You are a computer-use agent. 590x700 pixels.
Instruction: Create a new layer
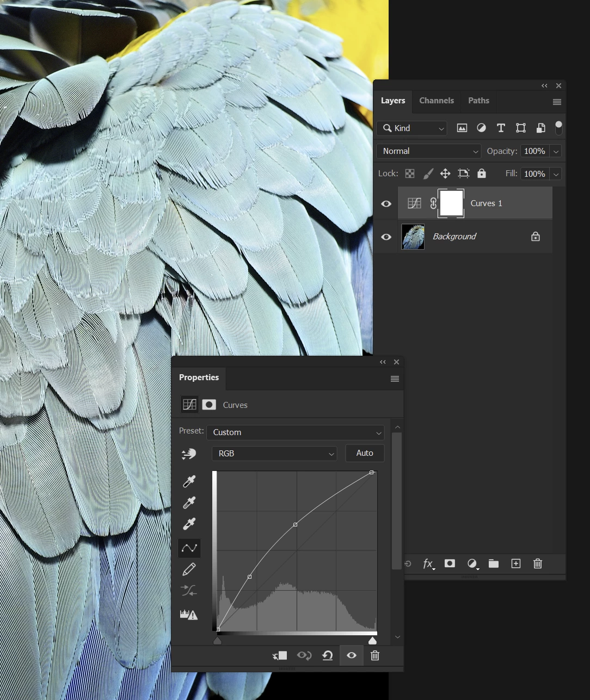coord(516,563)
